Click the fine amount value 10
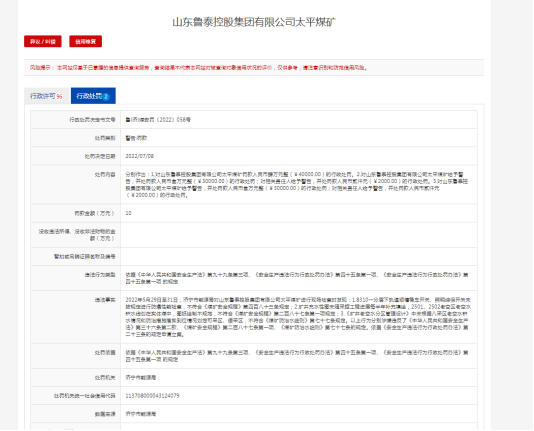The image size is (534, 431). [x=128, y=213]
